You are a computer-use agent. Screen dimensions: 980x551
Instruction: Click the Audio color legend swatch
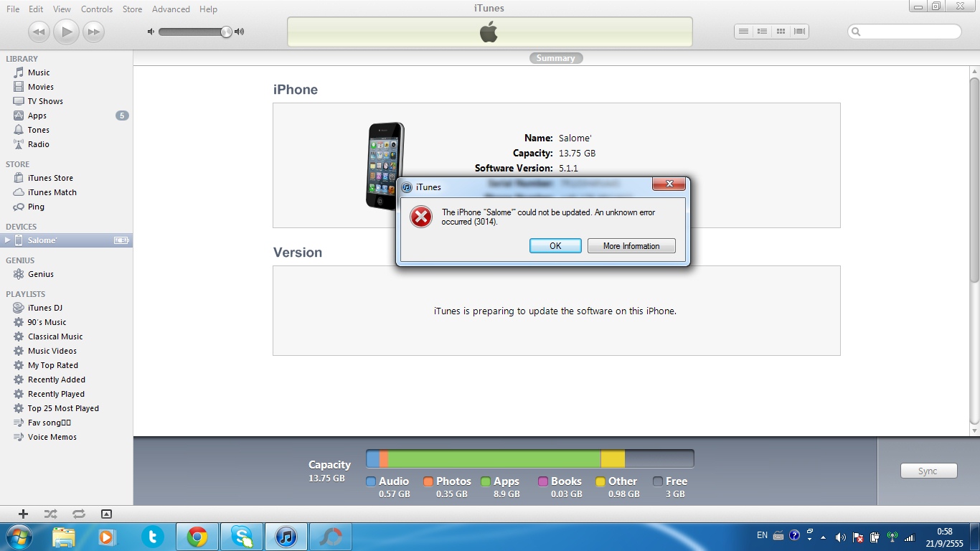pyautogui.click(x=371, y=481)
